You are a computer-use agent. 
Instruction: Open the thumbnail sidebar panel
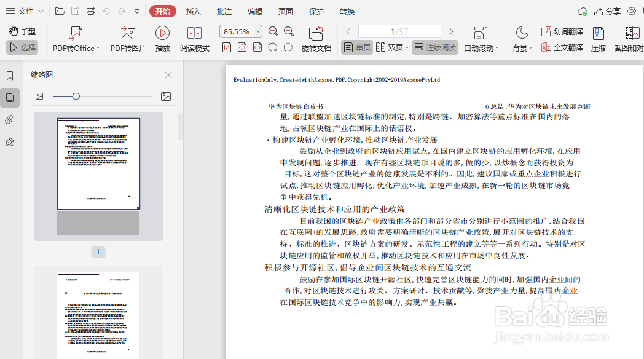[x=10, y=98]
